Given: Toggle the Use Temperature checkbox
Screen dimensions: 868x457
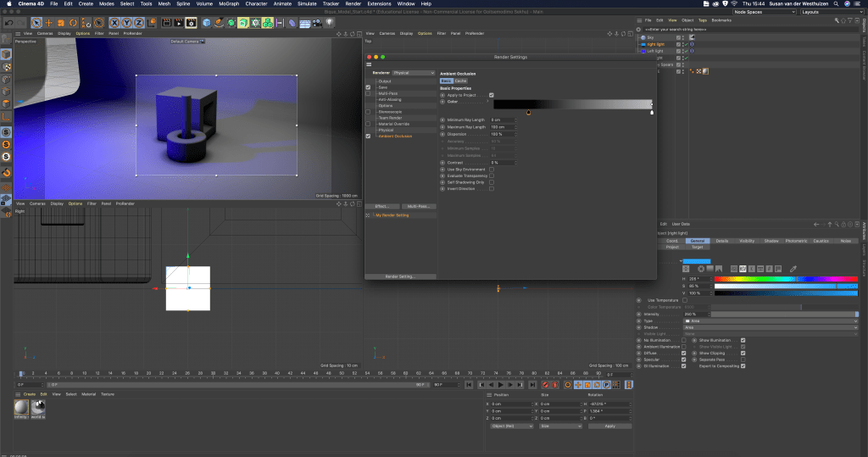Looking at the screenshot, I should tap(685, 300).
